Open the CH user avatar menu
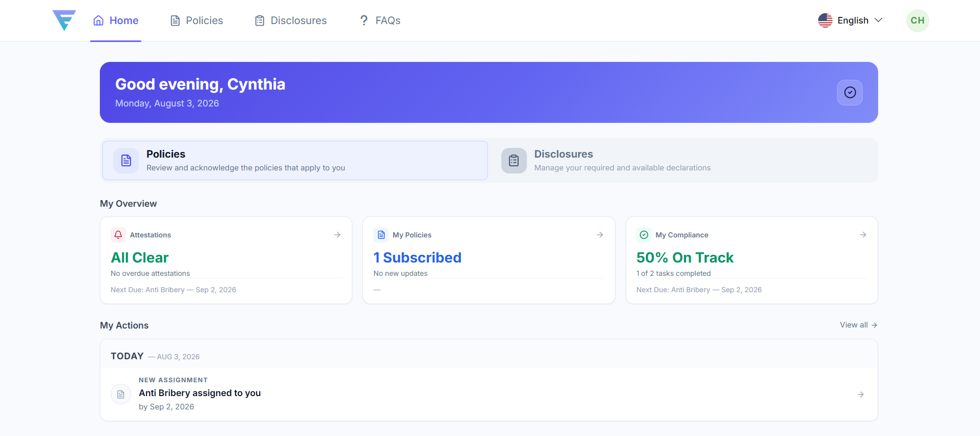Image resolution: width=980 pixels, height=436 pixels. coord(918,20)
